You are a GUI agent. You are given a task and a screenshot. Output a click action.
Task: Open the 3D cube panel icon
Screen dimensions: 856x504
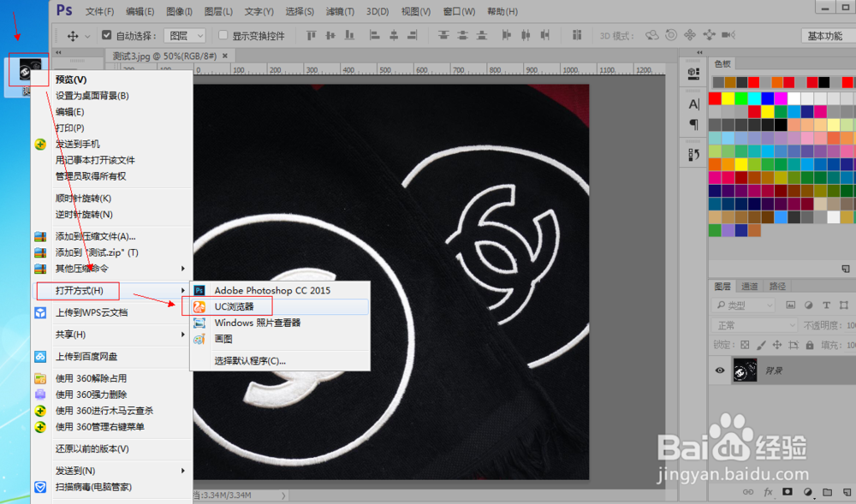point(693,73)
